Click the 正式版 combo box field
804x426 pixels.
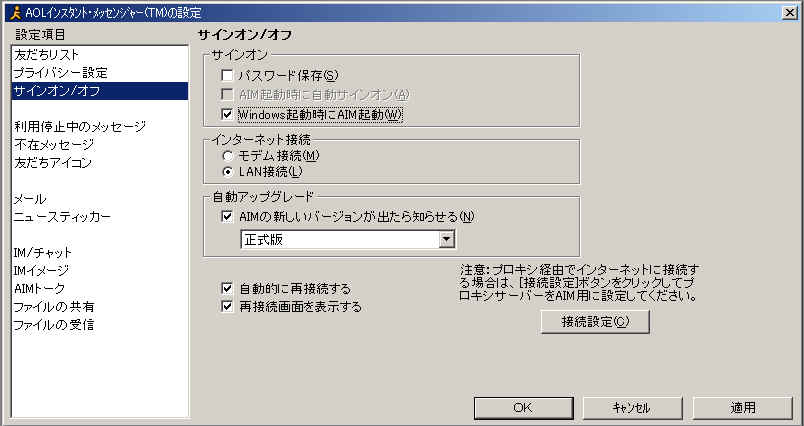click(348, 239)
